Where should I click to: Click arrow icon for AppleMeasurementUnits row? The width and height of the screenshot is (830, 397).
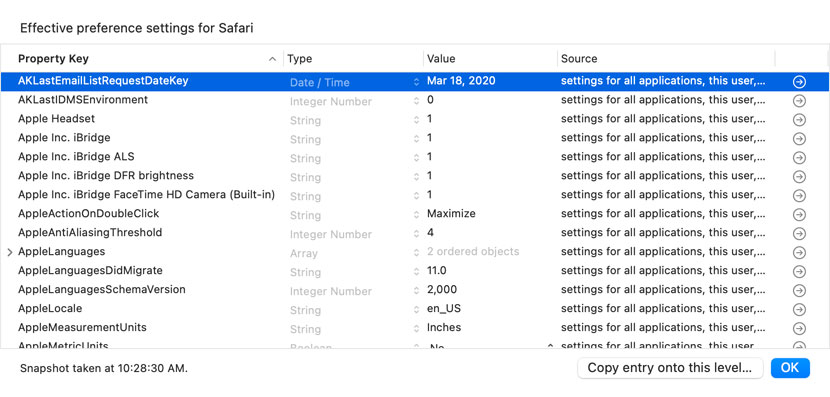pyautogui.click(x=799, y=329)
